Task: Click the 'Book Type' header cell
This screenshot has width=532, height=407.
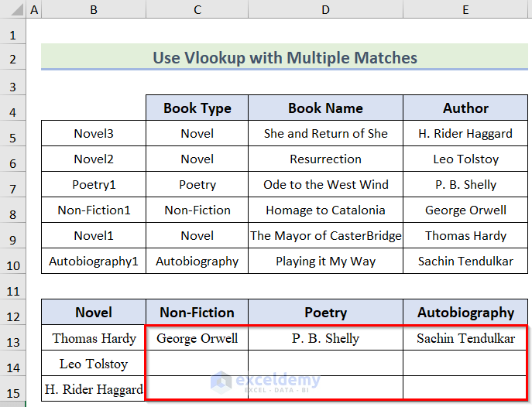Action: [x=197, y=108]
